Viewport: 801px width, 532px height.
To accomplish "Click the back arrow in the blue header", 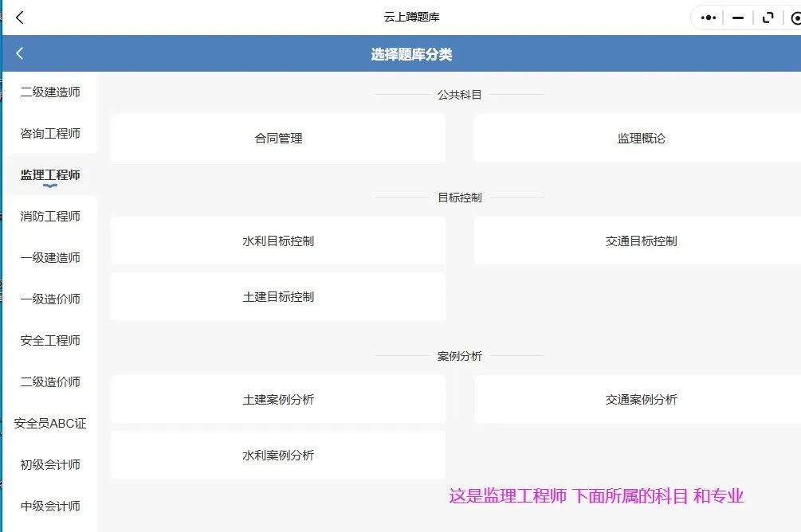I will coord(20,53).
